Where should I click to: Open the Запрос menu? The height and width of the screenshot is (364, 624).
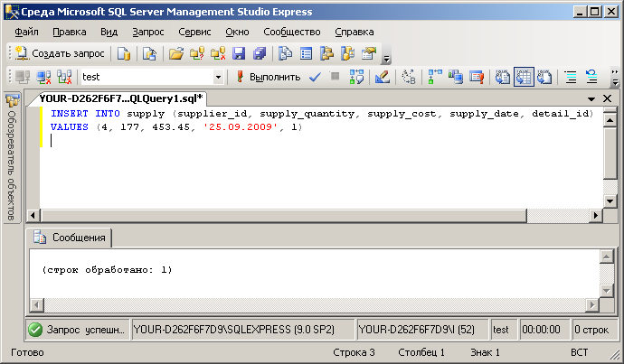(148, 32)
